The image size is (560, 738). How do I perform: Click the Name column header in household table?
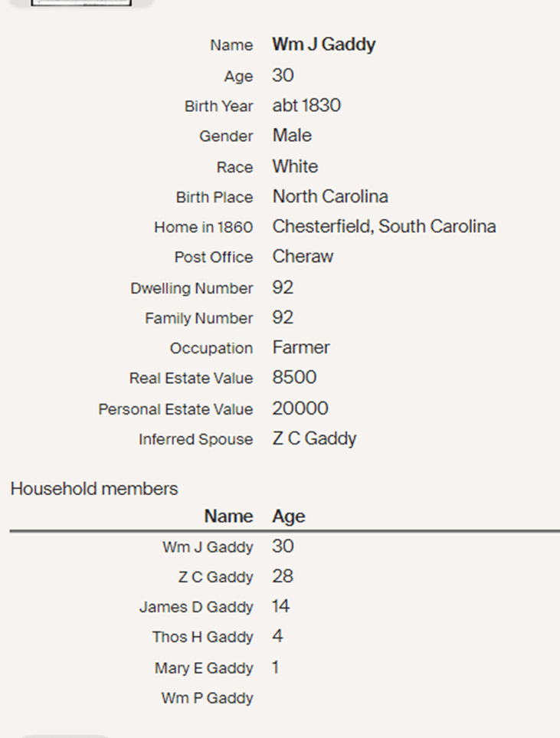[x=228, y=517]
